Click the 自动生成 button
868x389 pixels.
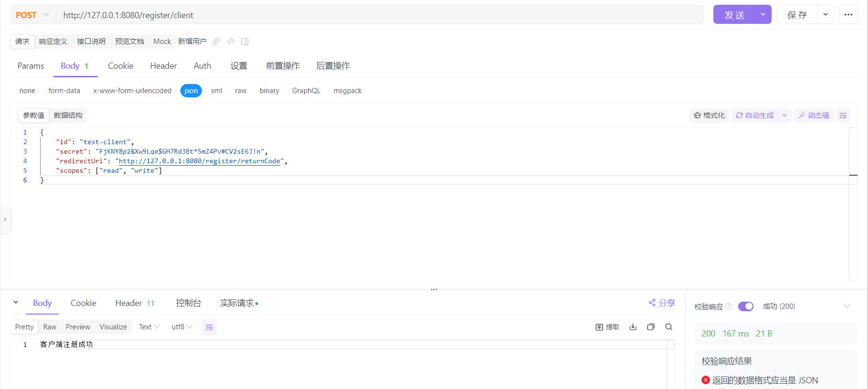(755, 116)
